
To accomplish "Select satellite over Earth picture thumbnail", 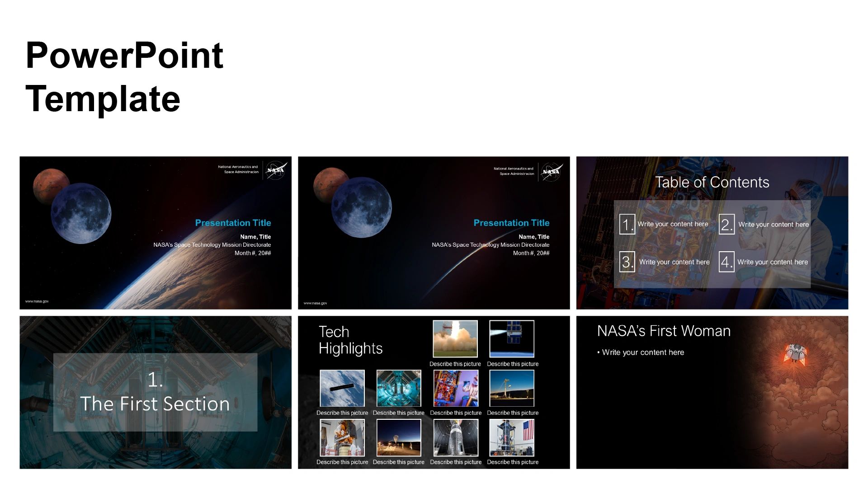I will tap(512, 338).
